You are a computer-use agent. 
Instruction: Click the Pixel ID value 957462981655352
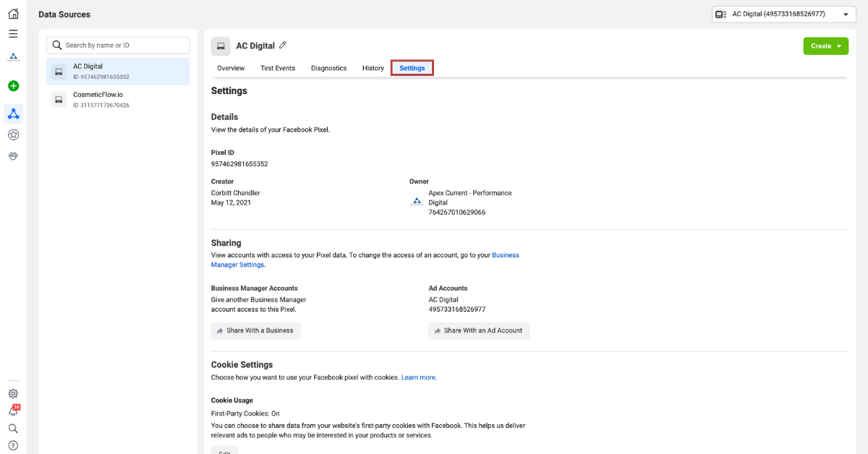[x=239, y=164]
